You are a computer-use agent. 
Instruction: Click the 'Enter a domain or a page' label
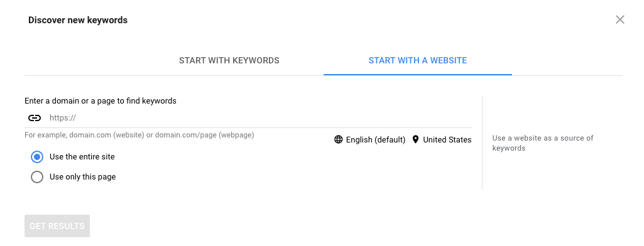[101, 101]
